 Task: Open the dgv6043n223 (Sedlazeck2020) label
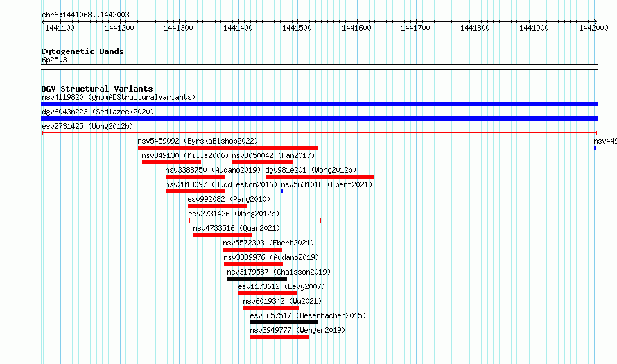coord(98,112)
